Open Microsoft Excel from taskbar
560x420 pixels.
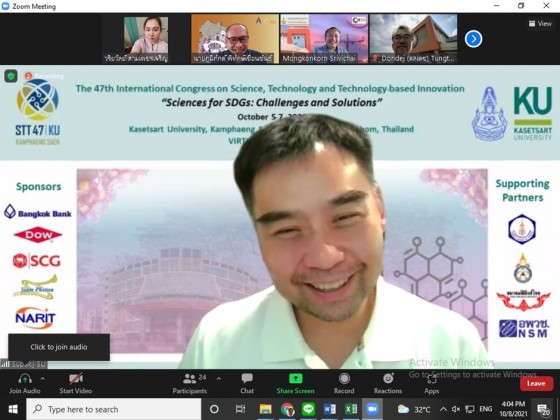click(351, 409)
